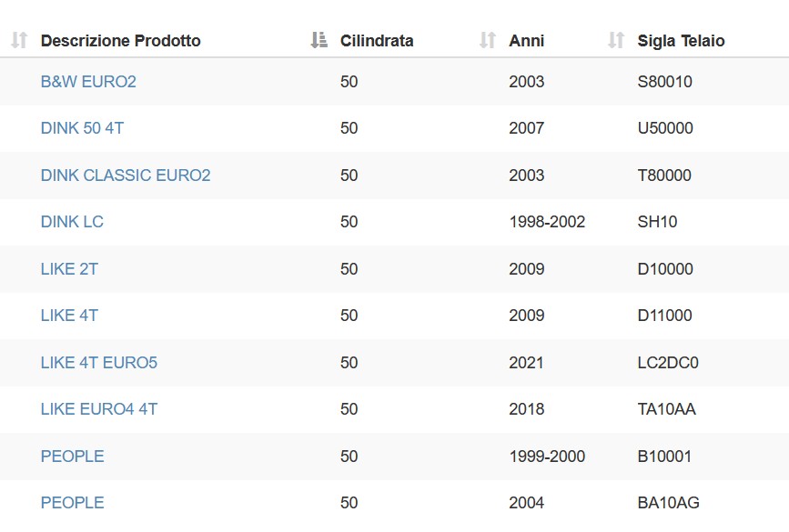Click the PEOPLE link for 1999-2000

pyautogui.click(x=73, y=457)
